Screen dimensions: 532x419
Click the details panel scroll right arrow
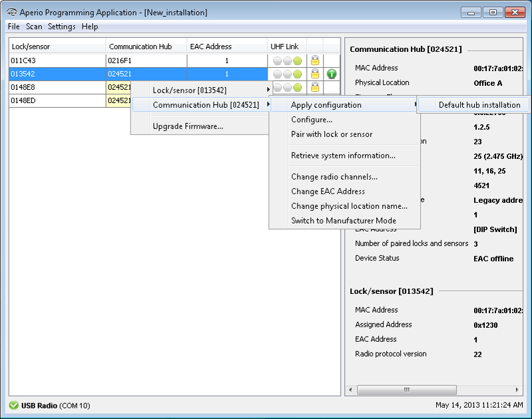point(517,390)
